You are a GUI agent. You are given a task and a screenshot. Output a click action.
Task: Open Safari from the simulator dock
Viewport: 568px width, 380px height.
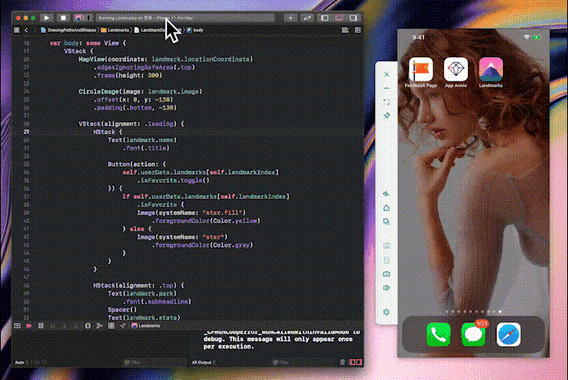[x=509, y=334]
